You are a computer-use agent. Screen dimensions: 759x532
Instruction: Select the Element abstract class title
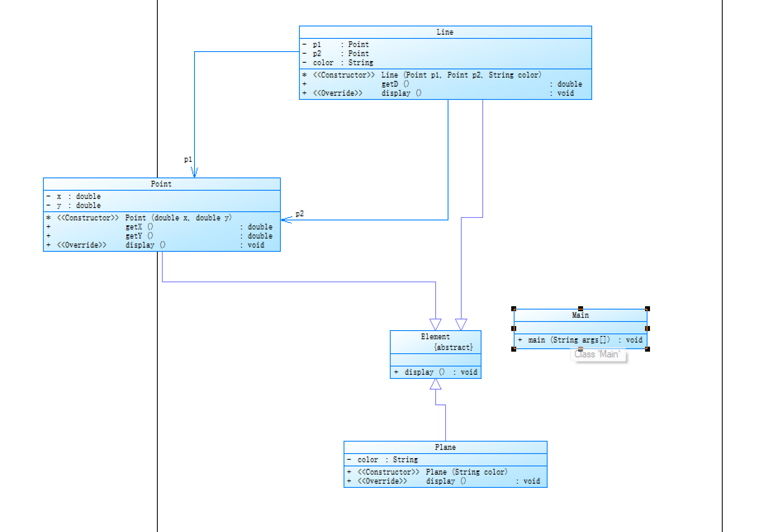click(435, 337)
